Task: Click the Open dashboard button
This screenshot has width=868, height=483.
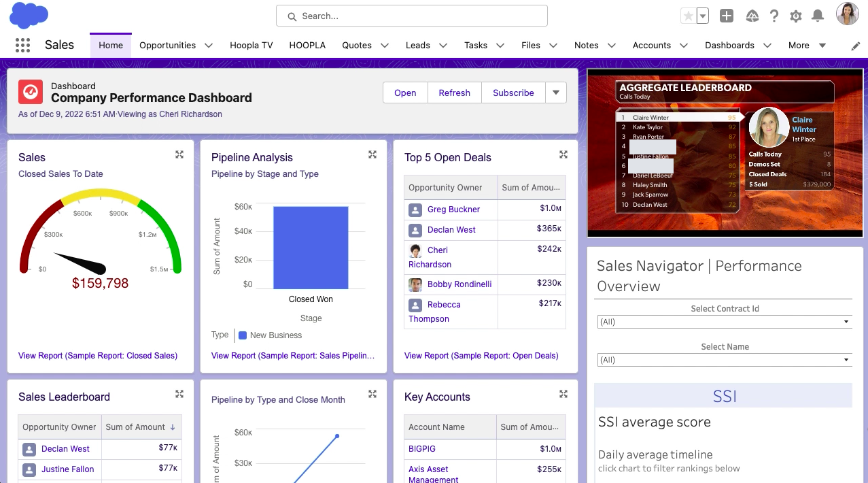Action: coord(405,93)
